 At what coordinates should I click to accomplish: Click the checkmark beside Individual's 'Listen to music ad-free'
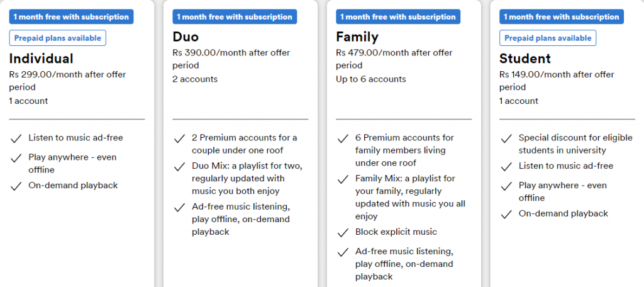click(16, 138)
